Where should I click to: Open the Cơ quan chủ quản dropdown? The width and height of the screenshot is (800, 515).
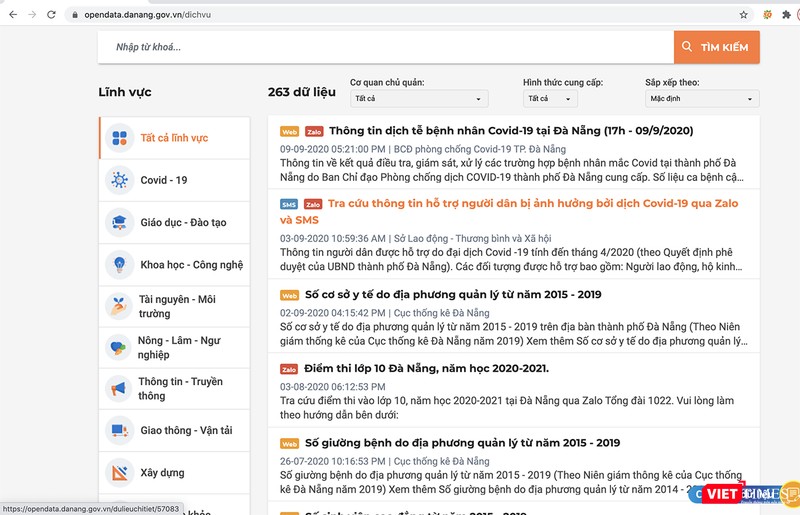pyautogui.click(x=418, y=99)
